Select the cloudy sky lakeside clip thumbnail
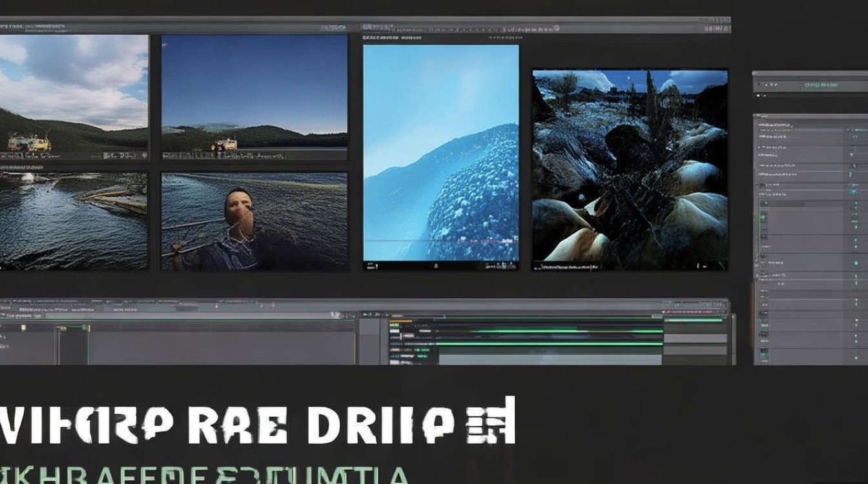Viewport: 868px width, 484px height. (74, 97)
